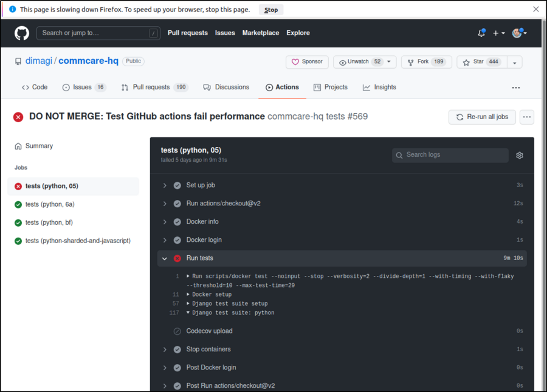Show more repository tabs via ellipsis
This screenshot has height=392, width=547.
[516, 88]
